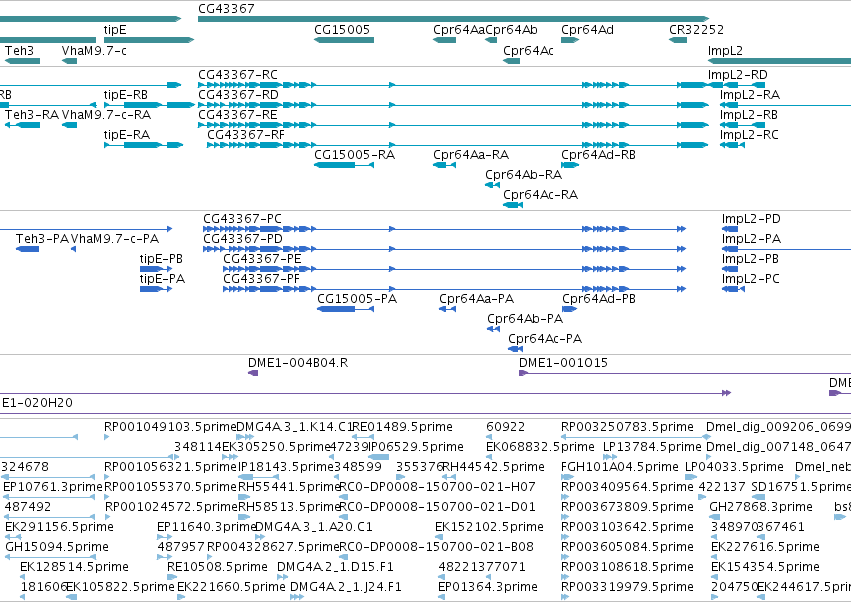Image resolution: width=851 pixels, height=602 pixels.
Task: Click the Teh3-RA transcript label
Action: (x=32, y=115)
